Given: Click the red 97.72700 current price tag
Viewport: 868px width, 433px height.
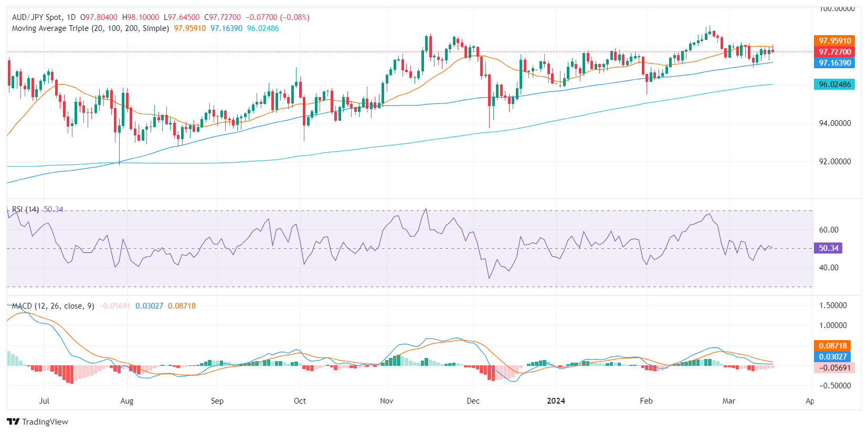Looking at the screenshot, I should [834, 52].
